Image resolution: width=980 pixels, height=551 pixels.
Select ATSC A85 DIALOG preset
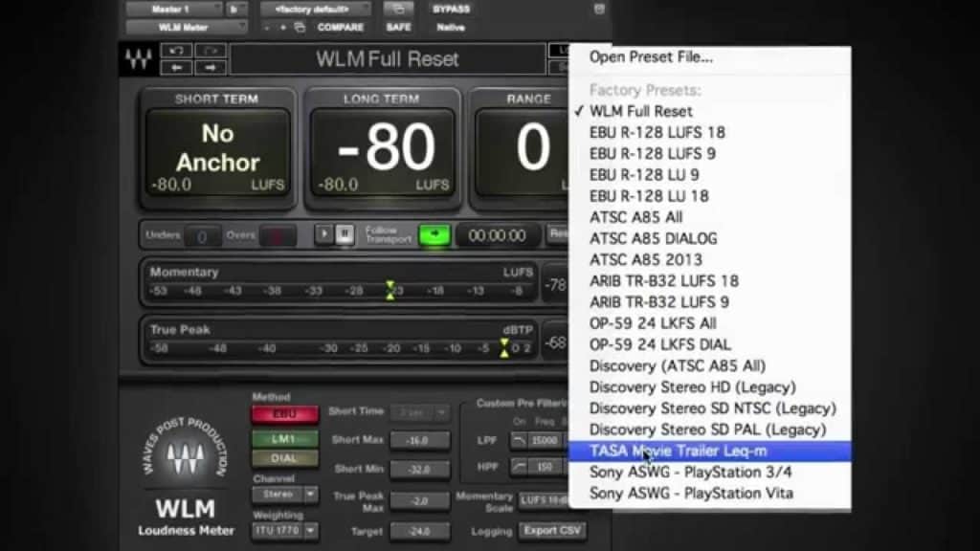[x=710, y=238]
